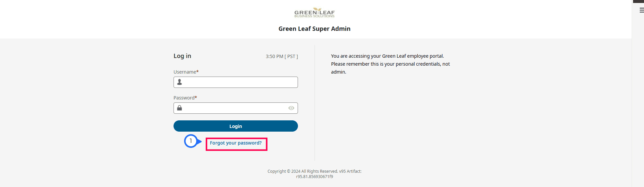Click the Green Leaf Super Admin heading
This screenshot has width=644, height=187.
(x=315, y=29)
